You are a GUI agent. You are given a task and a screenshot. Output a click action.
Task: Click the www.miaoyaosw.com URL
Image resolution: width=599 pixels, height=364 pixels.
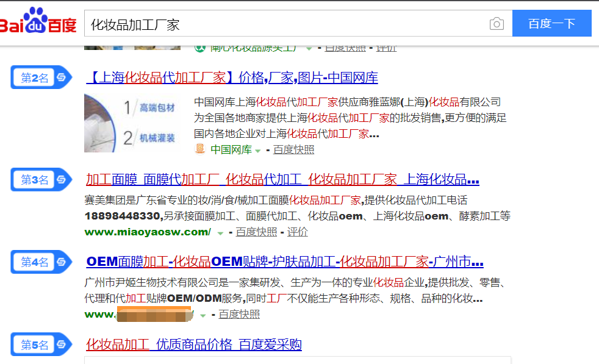pos(148,232)
